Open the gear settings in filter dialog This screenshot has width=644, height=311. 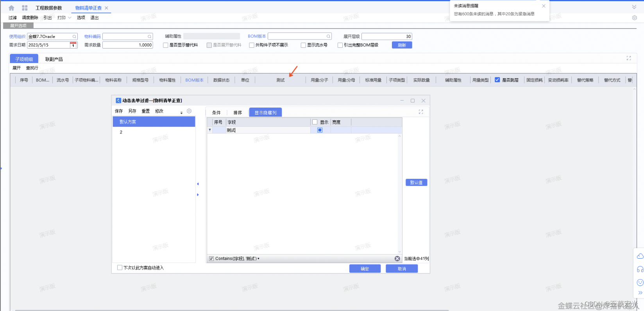(x=189, y=111)
